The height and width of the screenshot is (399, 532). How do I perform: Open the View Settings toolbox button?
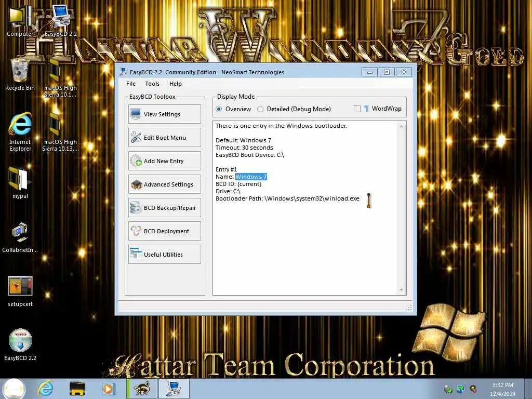[165, 114]
